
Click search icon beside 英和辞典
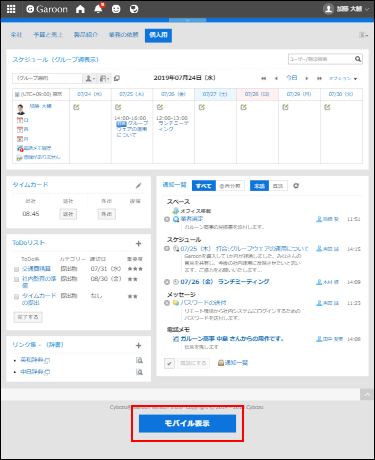pos(139,360)
